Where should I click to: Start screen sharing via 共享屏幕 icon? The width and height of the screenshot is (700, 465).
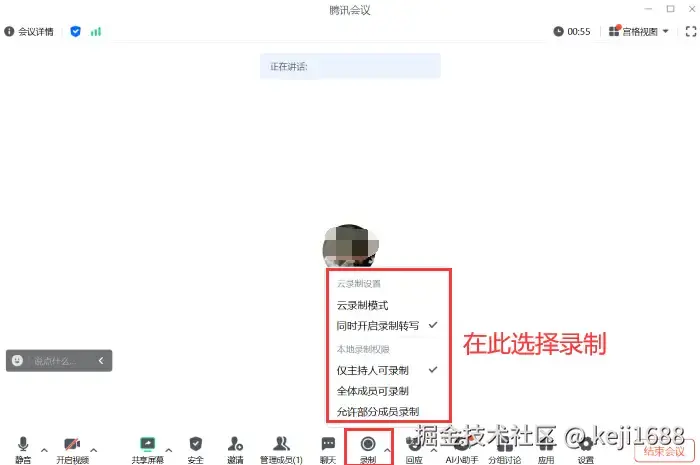(147, 444)
